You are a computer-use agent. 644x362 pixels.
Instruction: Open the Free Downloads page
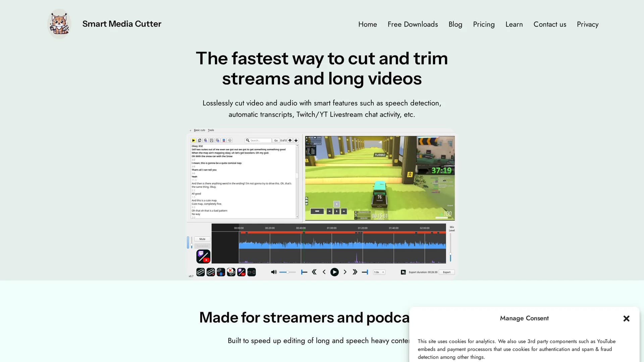tap(413, 24)
